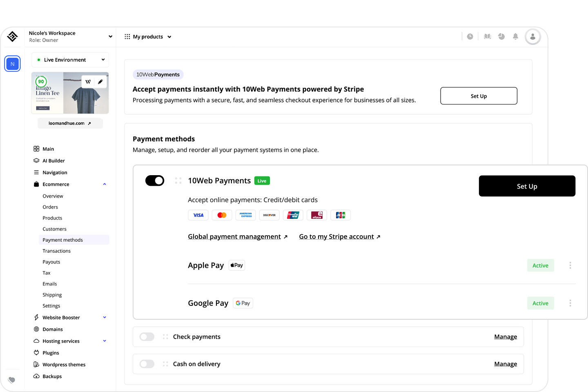Click the Plugins plug icon
588x392 pixels.
(36, 352)
